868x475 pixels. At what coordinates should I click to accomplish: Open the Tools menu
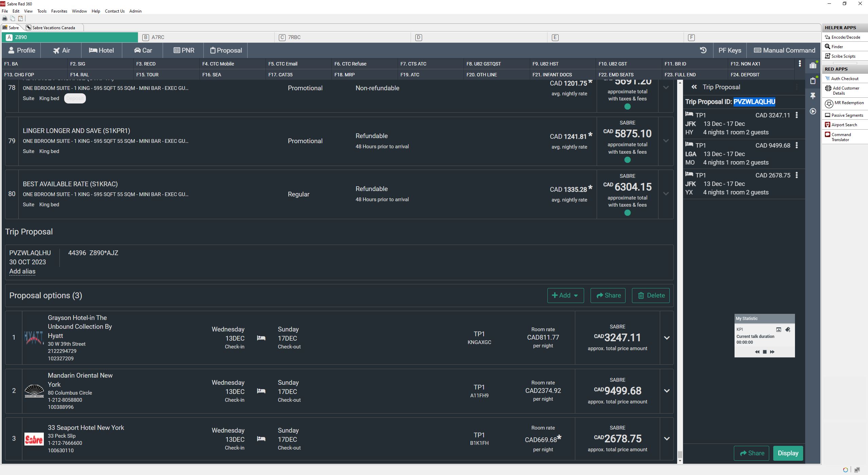[42, 11]
